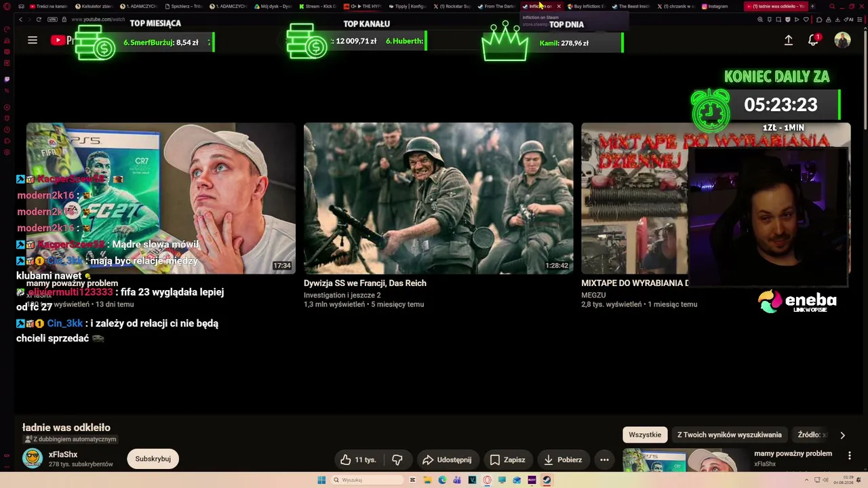
Task: Click the YouTube upload arrow icon
Action: pyautogui.click(x=788, y=41)
